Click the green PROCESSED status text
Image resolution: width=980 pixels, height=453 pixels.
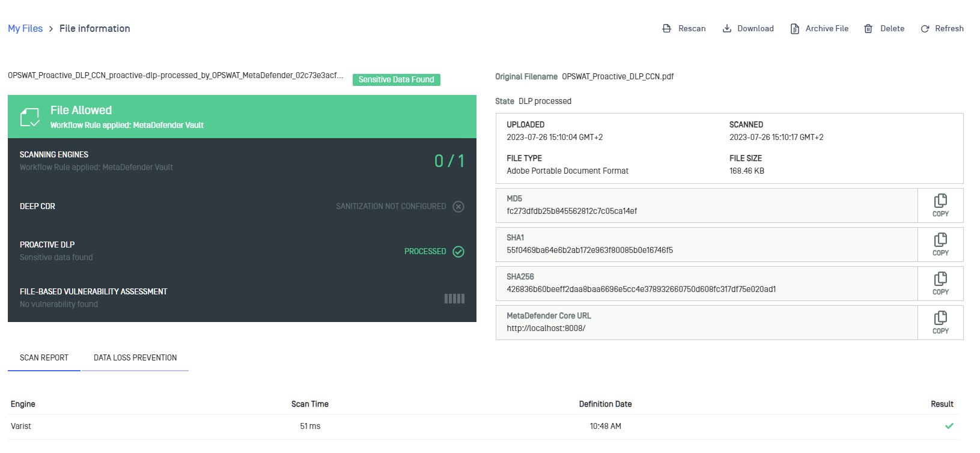[x=425, y=251]
